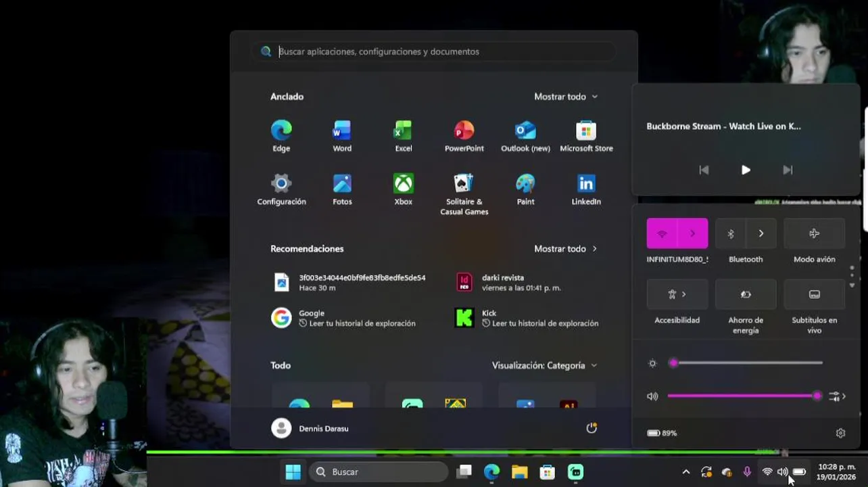This screenshot has width=868, height=487.
Task: Open the Accesibilidad options button
Action: click(677, 294)
